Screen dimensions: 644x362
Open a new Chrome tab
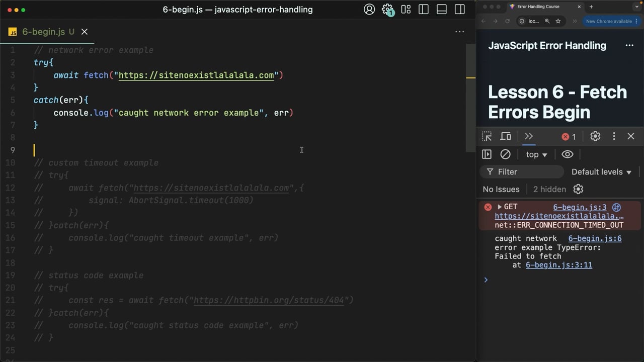[591, 7]
